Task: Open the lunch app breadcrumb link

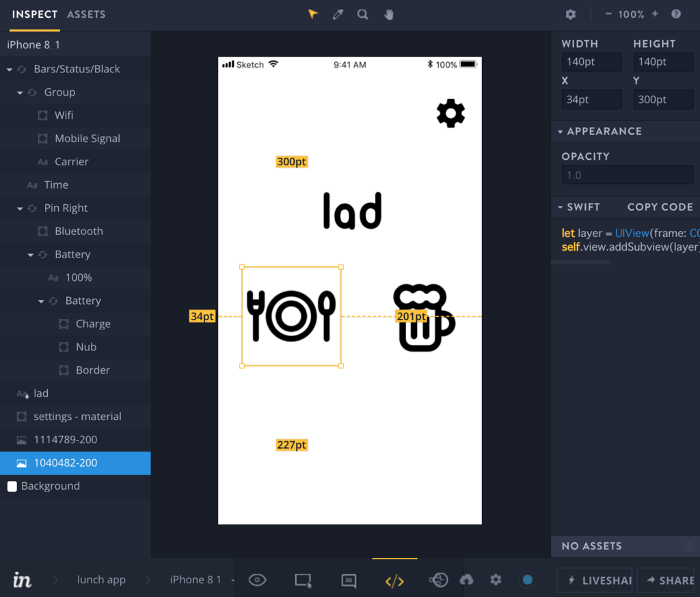Action: 101,580
